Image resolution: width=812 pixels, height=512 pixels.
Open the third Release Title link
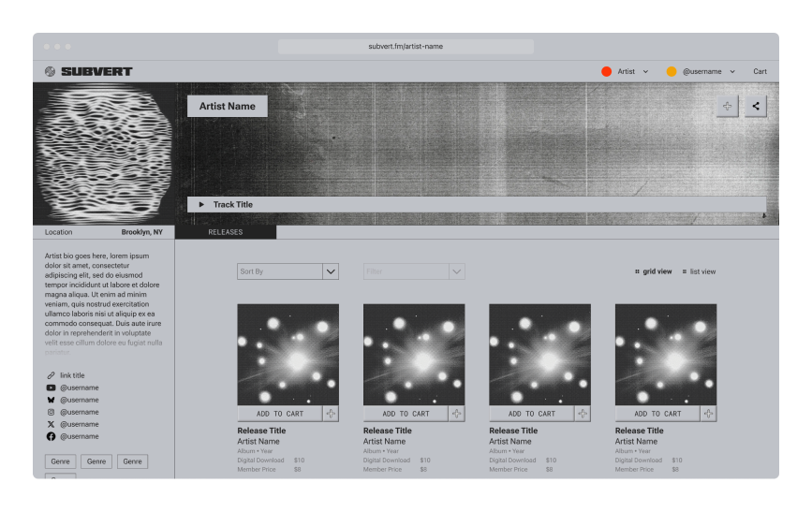tap(513, 431)
